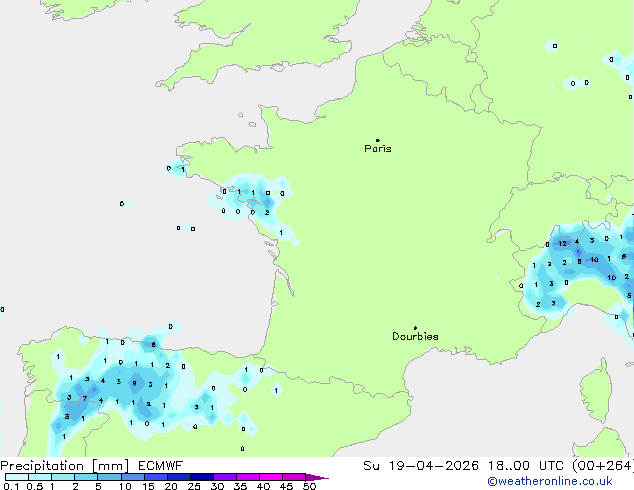Image resolution: width=634 pixels, height=490 pixels.
Task: Click the 45 legend scale label
Action: pos(286,486)
